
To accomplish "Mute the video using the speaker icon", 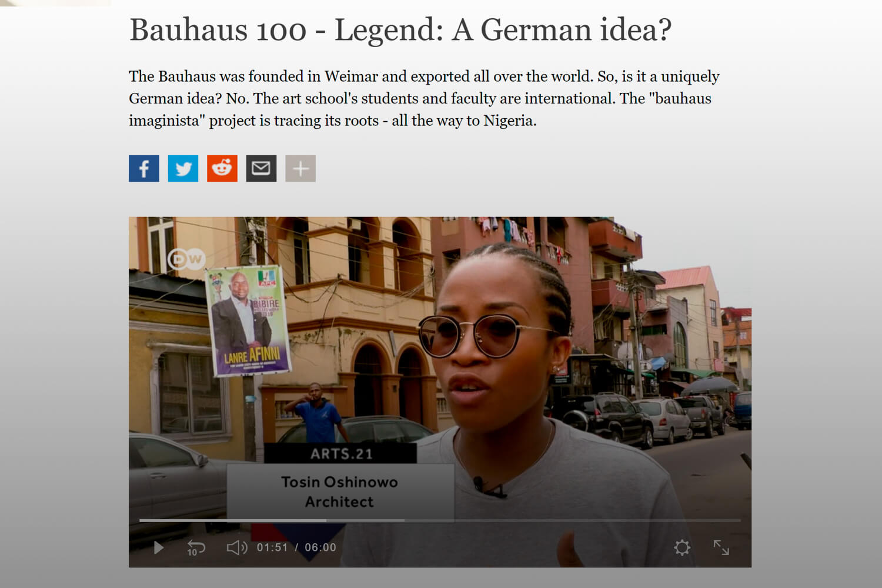I will click(237, 547).
